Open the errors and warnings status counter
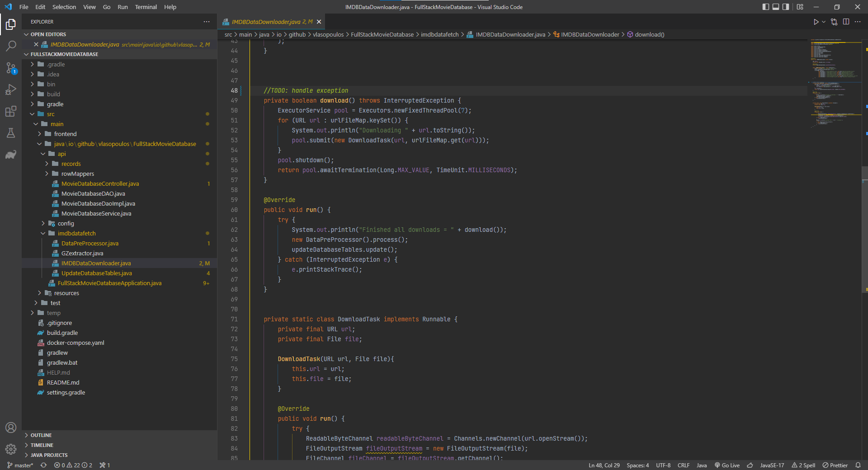Viewport: 868px width, 470px height. pyautogui.click(x=73, y=465)
